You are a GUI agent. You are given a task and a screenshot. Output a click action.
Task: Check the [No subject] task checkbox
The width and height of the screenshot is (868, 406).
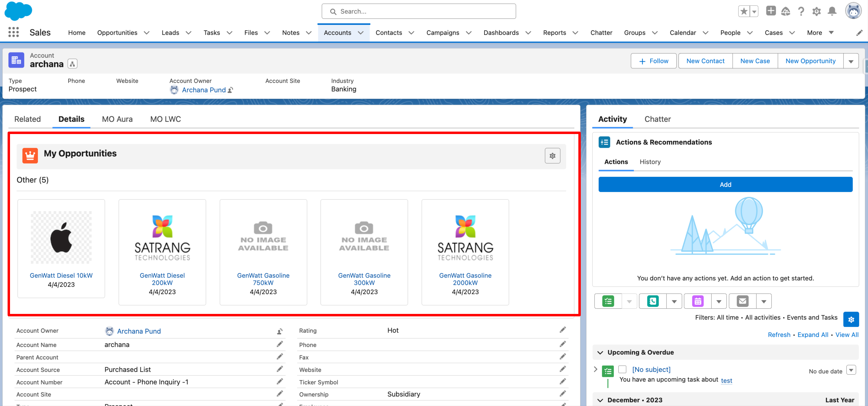pyautogui.click(x=622, y=369)
